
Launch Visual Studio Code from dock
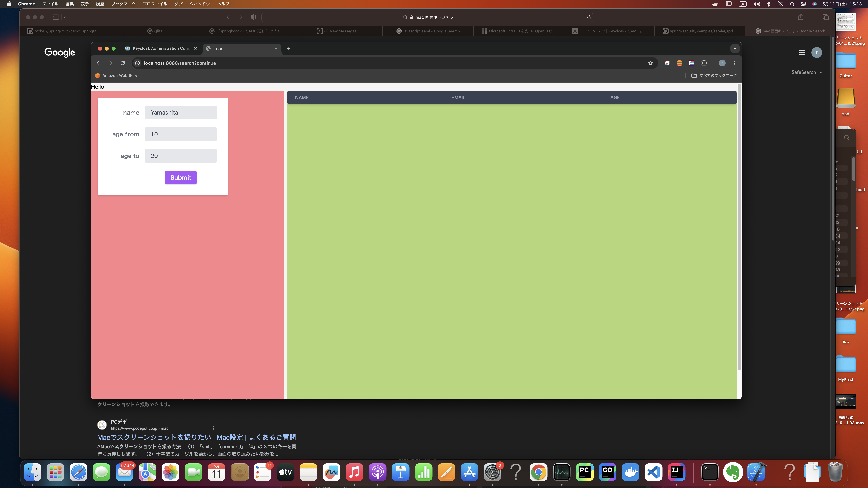point(653,472)
